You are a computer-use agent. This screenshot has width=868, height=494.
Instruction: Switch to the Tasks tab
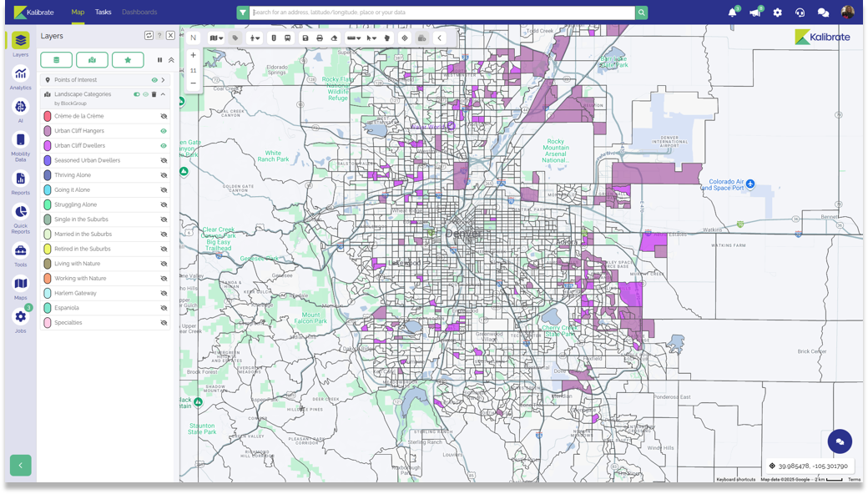click(x=103, y=13)
